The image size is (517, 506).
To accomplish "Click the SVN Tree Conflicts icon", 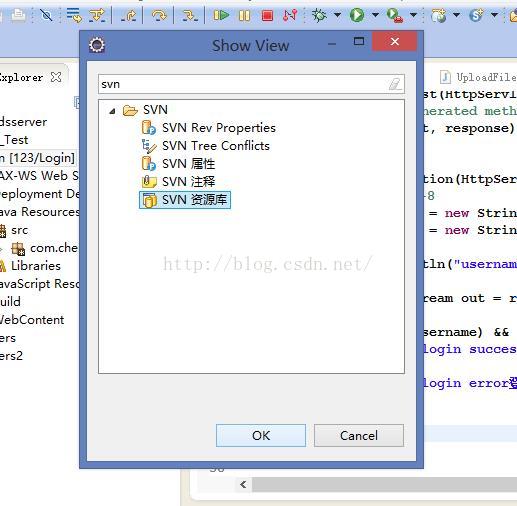I will (149, 146).
